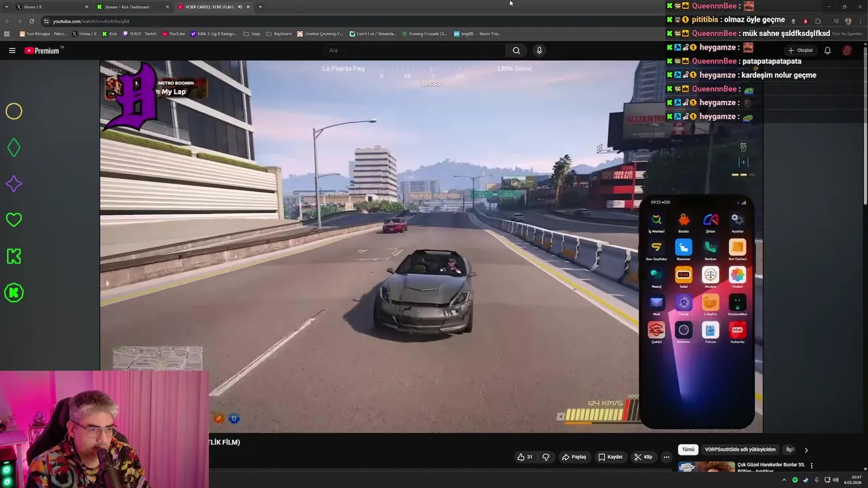868x488 pixels.
Task: Switch to the Home / X browser tab
Action: click(x=51, y=7)
